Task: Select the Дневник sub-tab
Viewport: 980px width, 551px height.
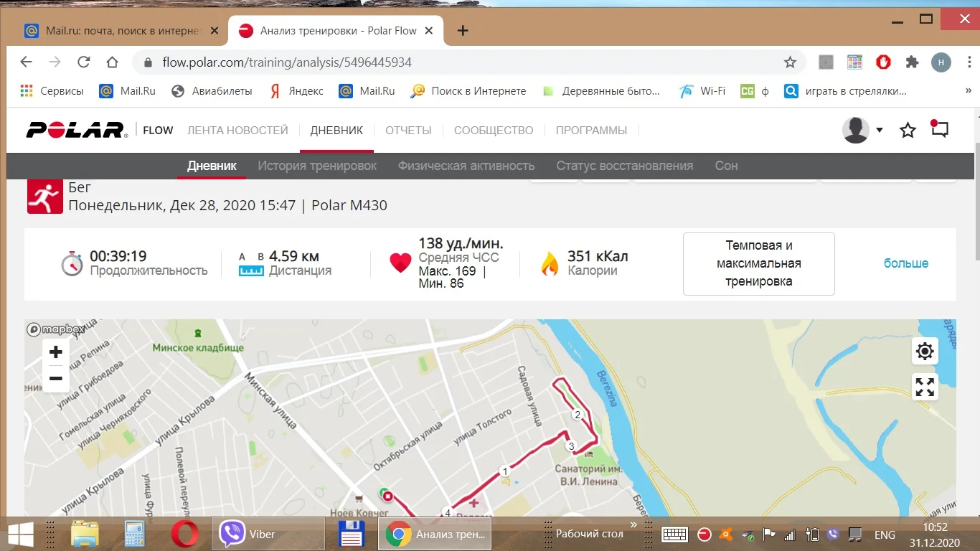Action: point(212,166)
